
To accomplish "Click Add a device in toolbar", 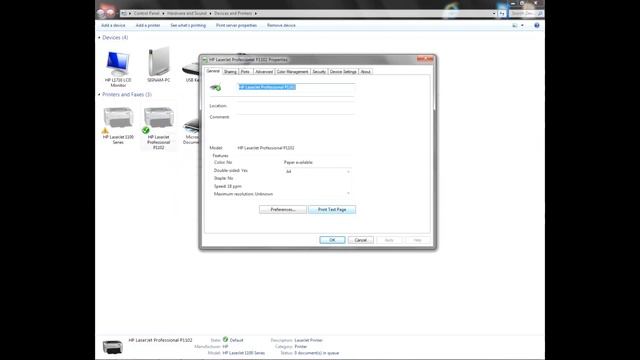I will pos(113,25).
